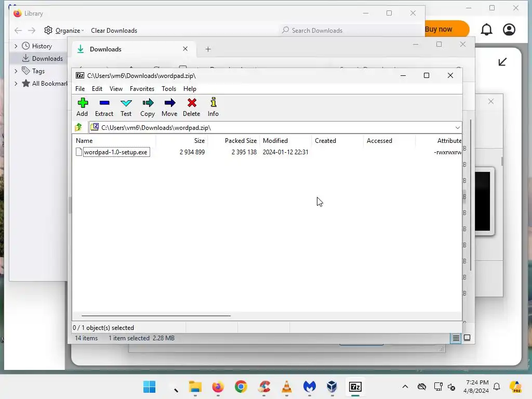Click the 7-Zip horizontal scrollbar
The image size is (532, 399).
click(156, 315)
